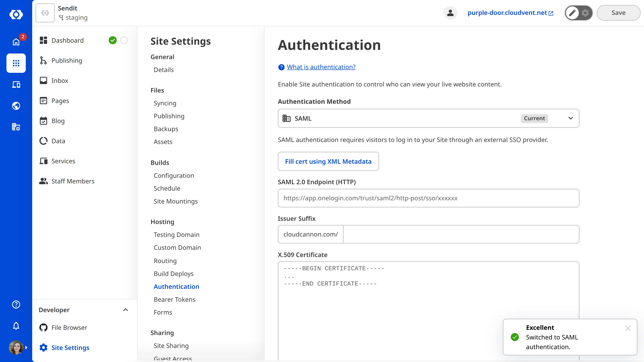Open Data in the site nav

tap(58, 141)
